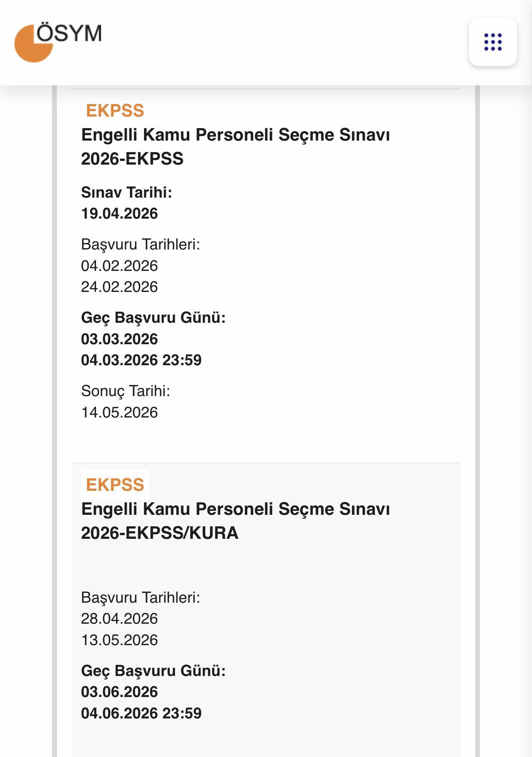Click the result date 14.05.2026
The height and width of the screenshot is (757, 532).
(120, 412)
